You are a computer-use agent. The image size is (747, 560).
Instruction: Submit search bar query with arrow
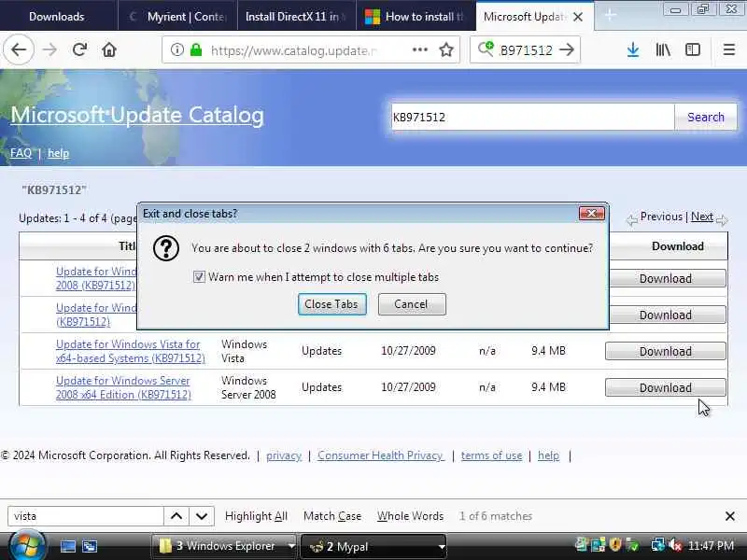[567, 49]
